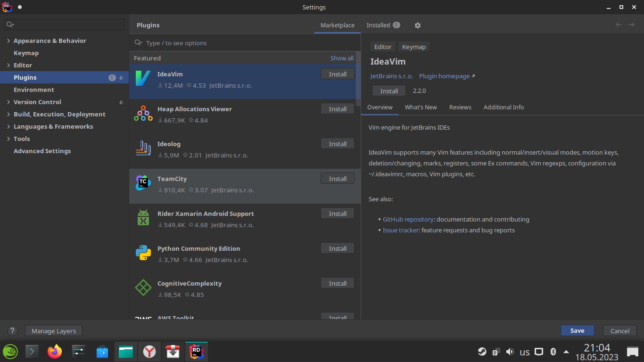Viewport: 644px width, 362px height.
Task: Click the Rider Xamarin Android Support icon
Action: tap(143, 218)
